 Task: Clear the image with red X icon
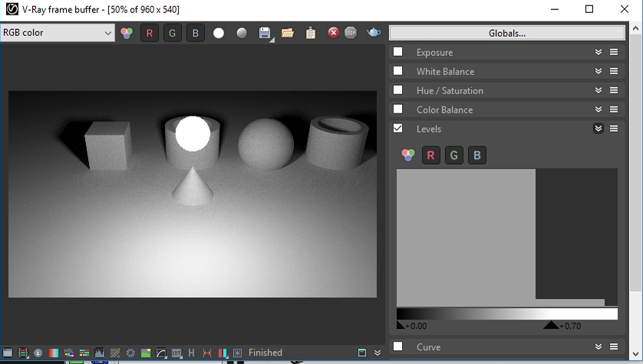(333, 33)
